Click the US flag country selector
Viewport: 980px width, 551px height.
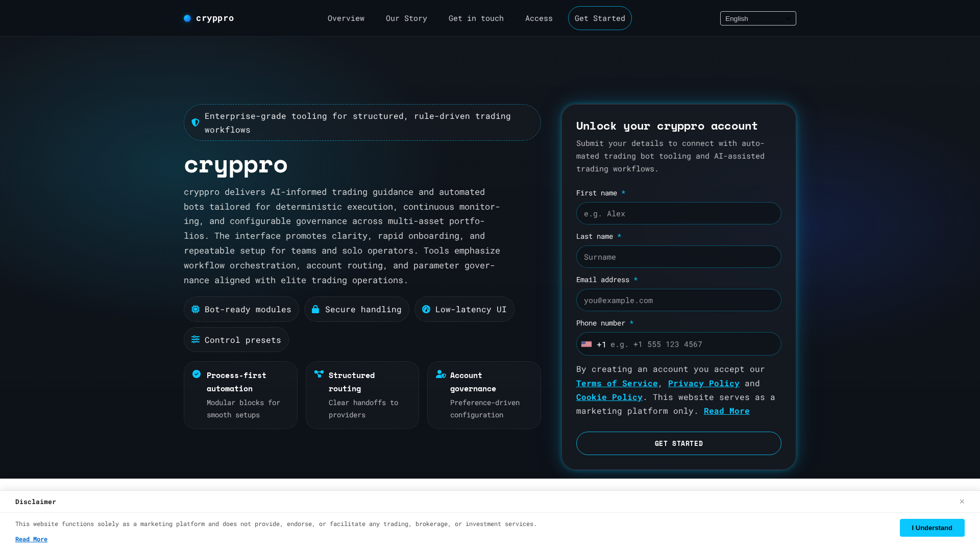(586, 344)
